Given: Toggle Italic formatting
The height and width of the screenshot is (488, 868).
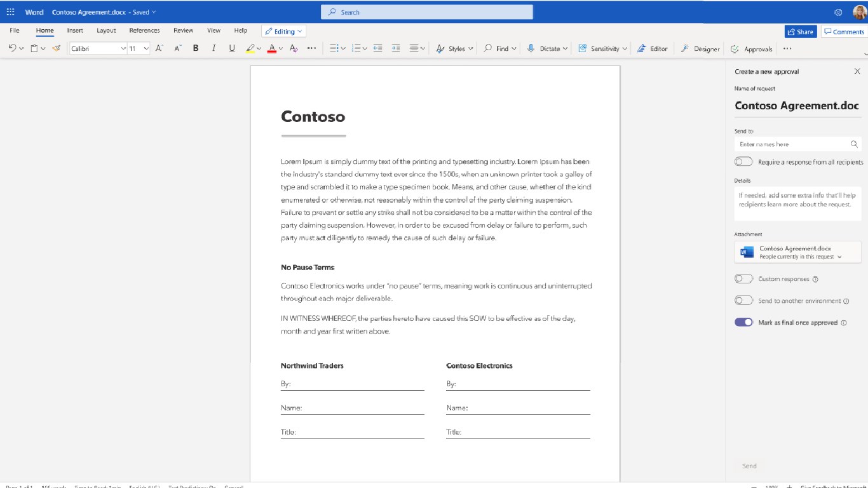Looking at the screenshot, I should tap(214, 48).
